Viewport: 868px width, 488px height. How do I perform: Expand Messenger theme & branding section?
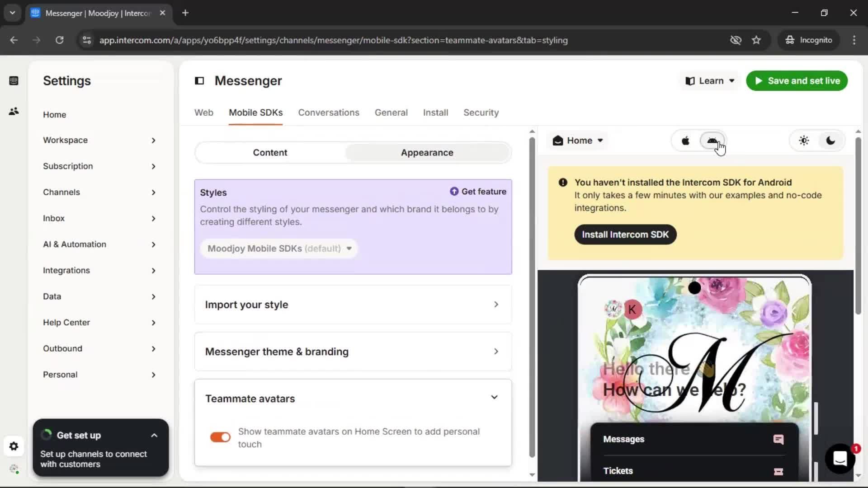(x=353, y=352)
